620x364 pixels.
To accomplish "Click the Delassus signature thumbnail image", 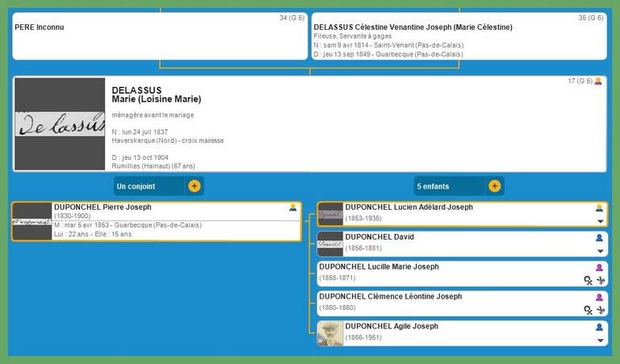I will (x=60, y=123).
